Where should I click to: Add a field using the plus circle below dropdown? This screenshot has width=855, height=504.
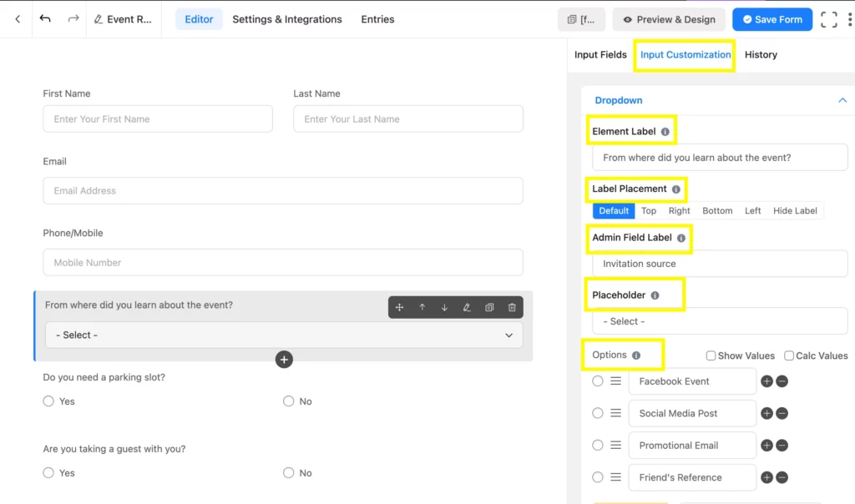coord(284,360)
